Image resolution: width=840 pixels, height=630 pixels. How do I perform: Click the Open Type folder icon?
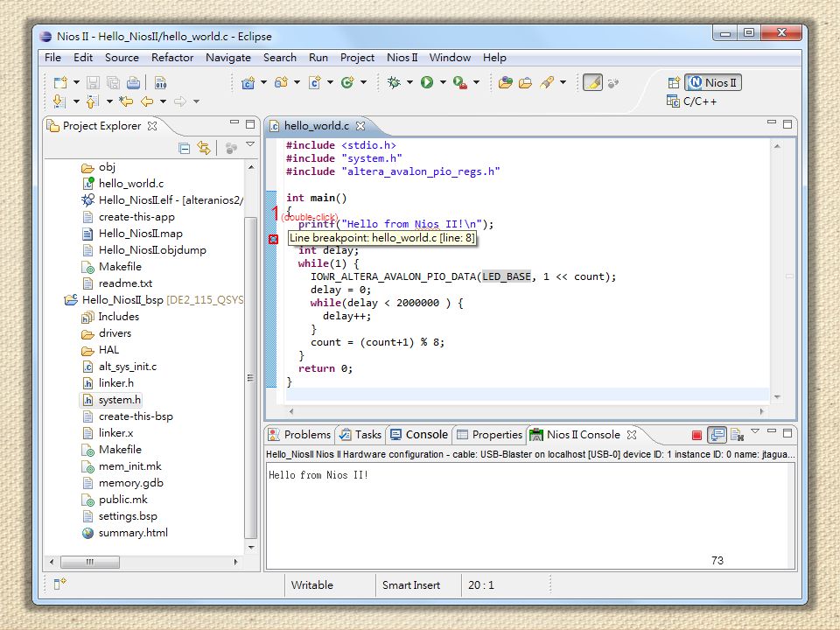505,82
